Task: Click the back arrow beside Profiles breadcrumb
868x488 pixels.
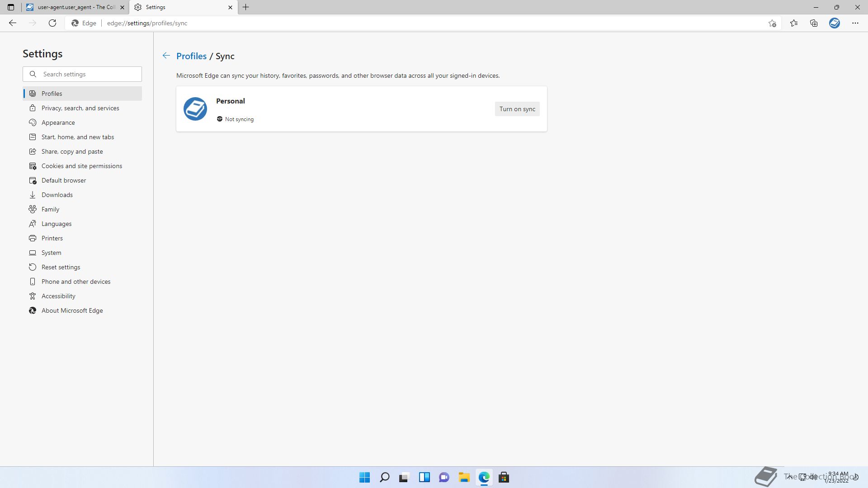Action: pyautogui.click(x=166, y=56)
